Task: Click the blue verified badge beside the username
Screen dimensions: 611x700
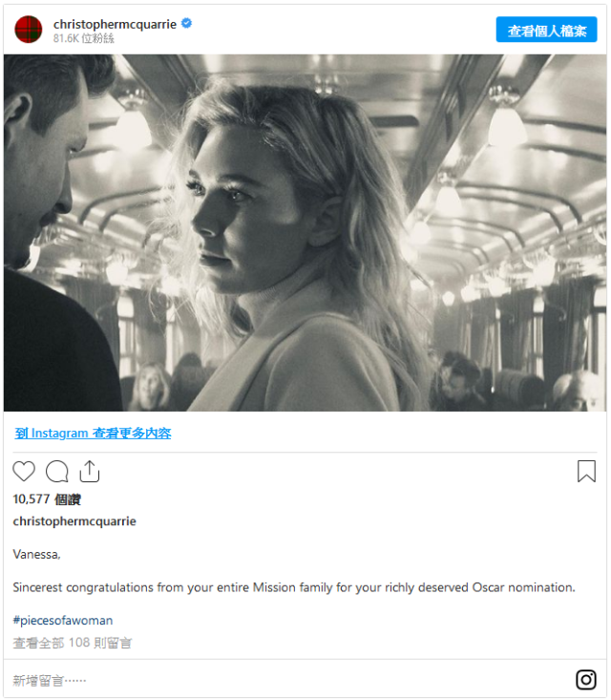Action: (186, 23)
